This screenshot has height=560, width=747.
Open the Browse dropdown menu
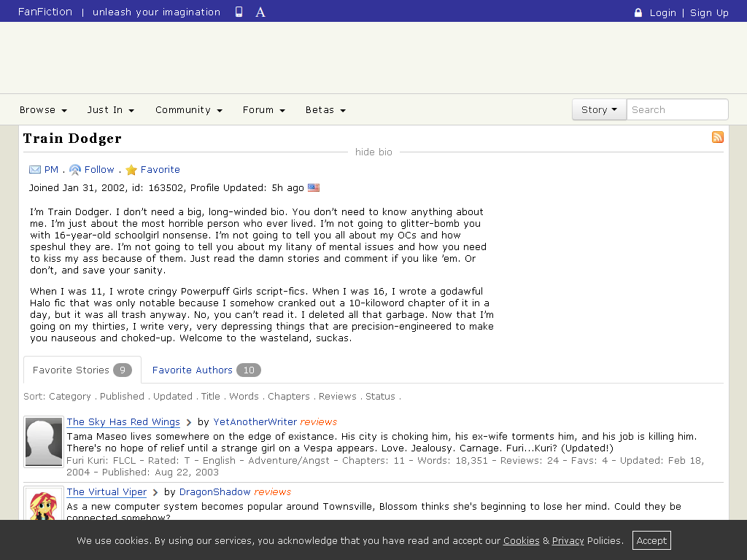click(x=43, y=110)
